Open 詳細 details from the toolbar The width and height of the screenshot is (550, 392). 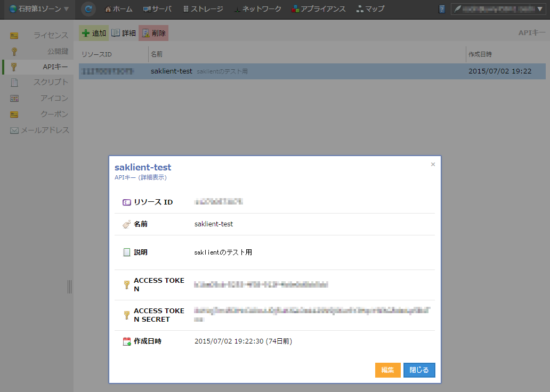[124, 33]
